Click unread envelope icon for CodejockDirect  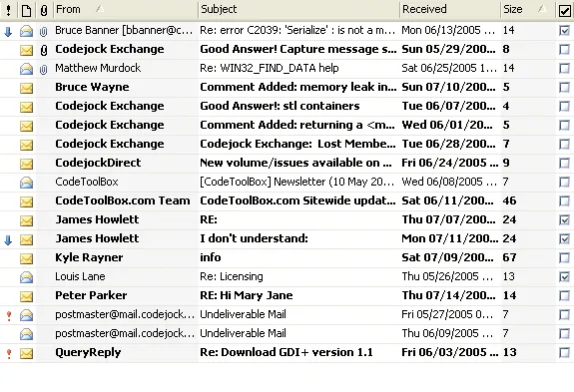point(26,164)
